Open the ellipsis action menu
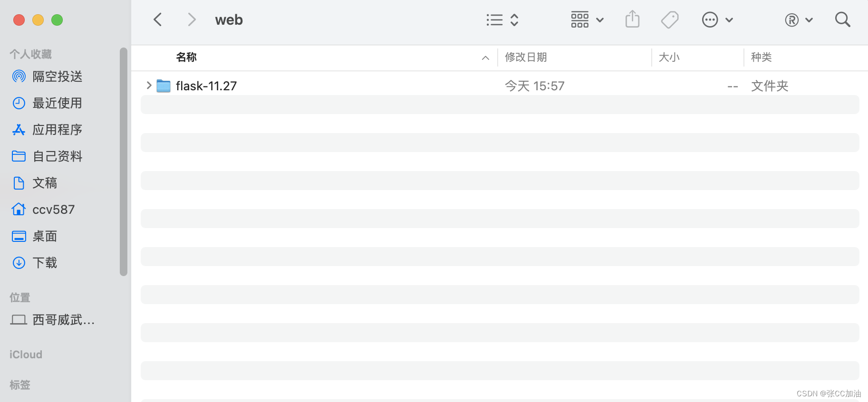Screen dimensions: 868x402 pos(717,20)
